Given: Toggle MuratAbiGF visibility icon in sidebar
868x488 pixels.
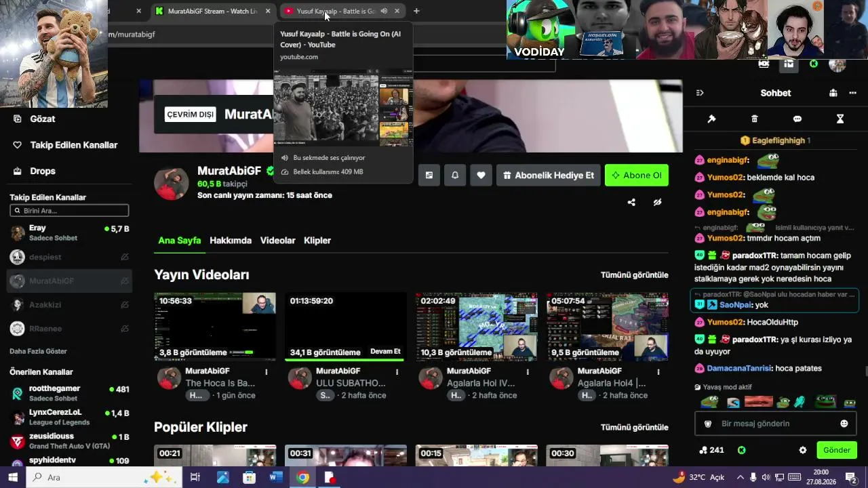Looking at the screenshot, I should [x=125, y=281].
